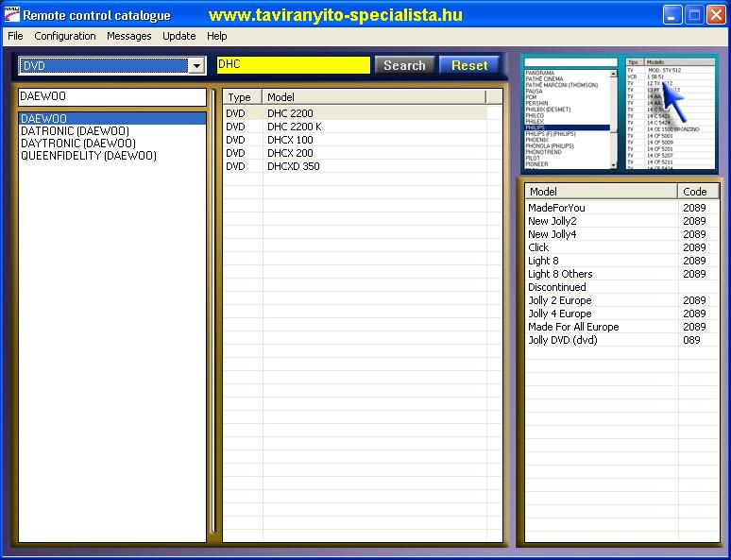
Task: Click the Reset button
Action: tap(469, 65)
